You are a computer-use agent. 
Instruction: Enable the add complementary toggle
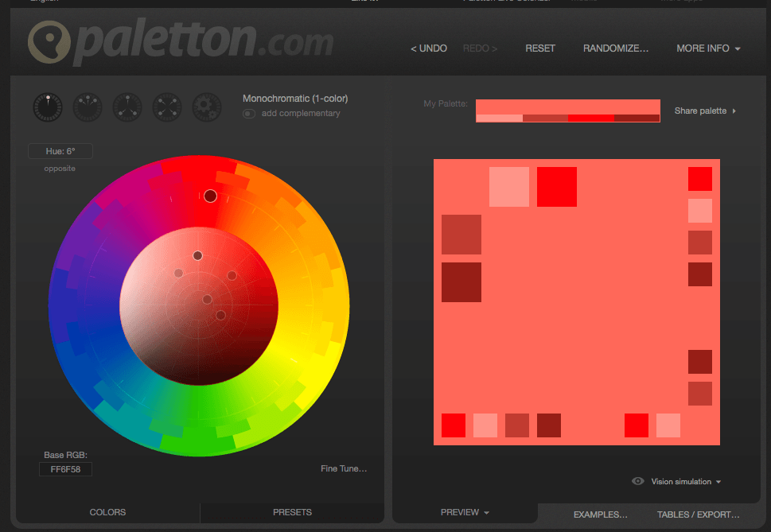(248, 114)
